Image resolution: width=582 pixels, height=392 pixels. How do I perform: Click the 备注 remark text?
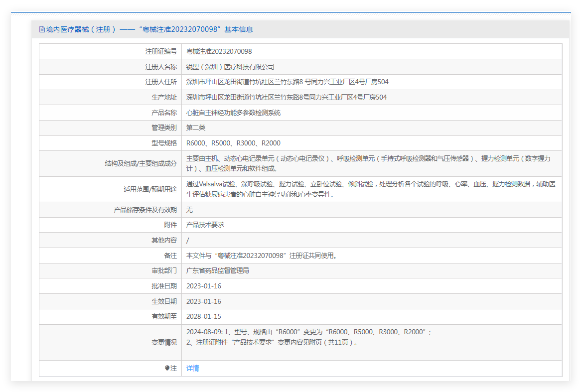pyautogui.click(x=262, y=256)
